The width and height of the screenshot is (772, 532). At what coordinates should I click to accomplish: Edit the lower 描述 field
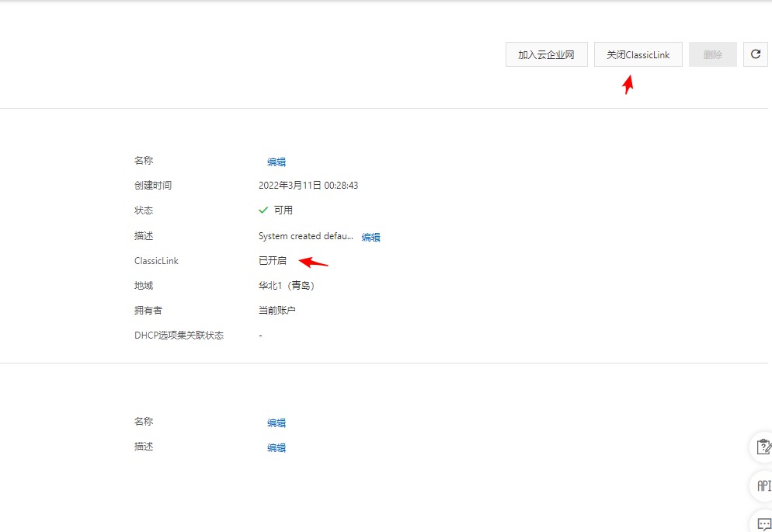pyautogui.click(x=276, y=448)
